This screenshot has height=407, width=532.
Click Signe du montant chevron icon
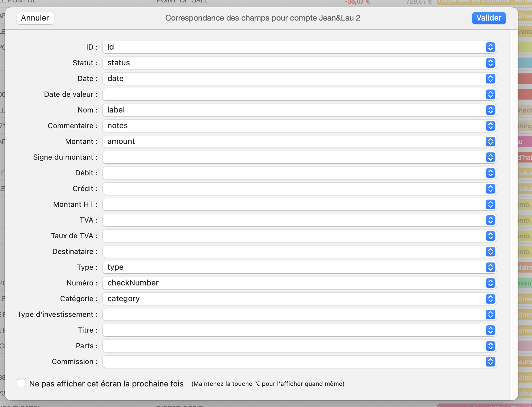pyautogui.click(x=490, y=157)
